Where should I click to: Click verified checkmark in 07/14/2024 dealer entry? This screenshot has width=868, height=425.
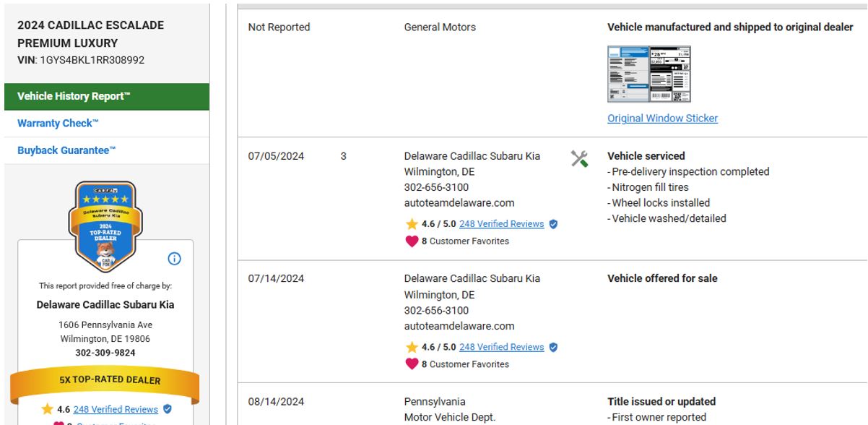(554, 347)
